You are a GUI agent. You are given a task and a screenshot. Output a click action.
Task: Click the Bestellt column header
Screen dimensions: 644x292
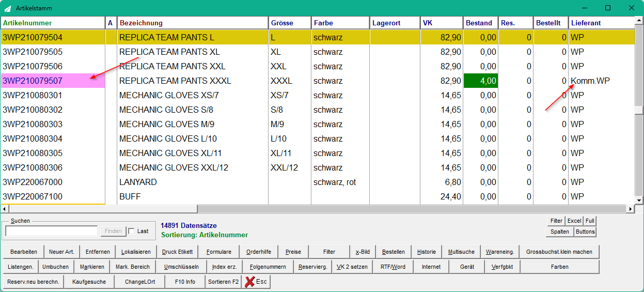(x=551, y=23)
